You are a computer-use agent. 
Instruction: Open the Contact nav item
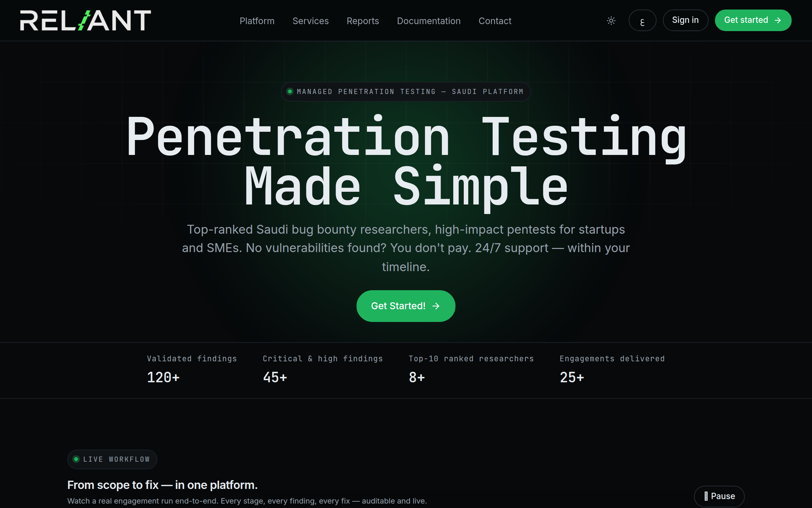[494, 21]
